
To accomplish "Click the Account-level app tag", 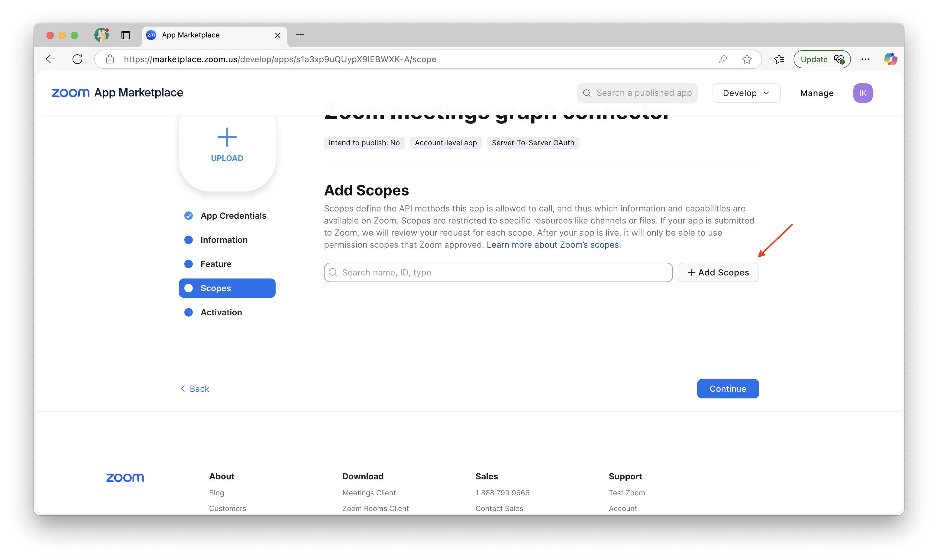I will [x=445, y=143].
